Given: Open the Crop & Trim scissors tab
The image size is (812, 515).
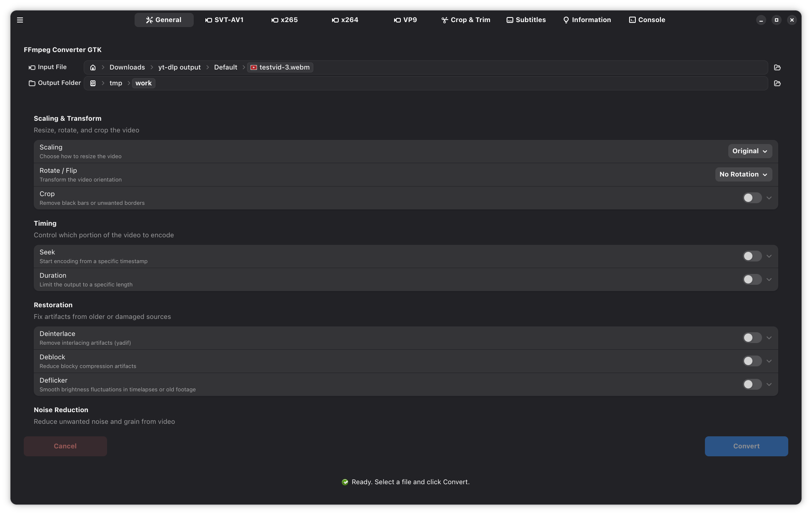Looking at the screenshot, I should (466, 20).
